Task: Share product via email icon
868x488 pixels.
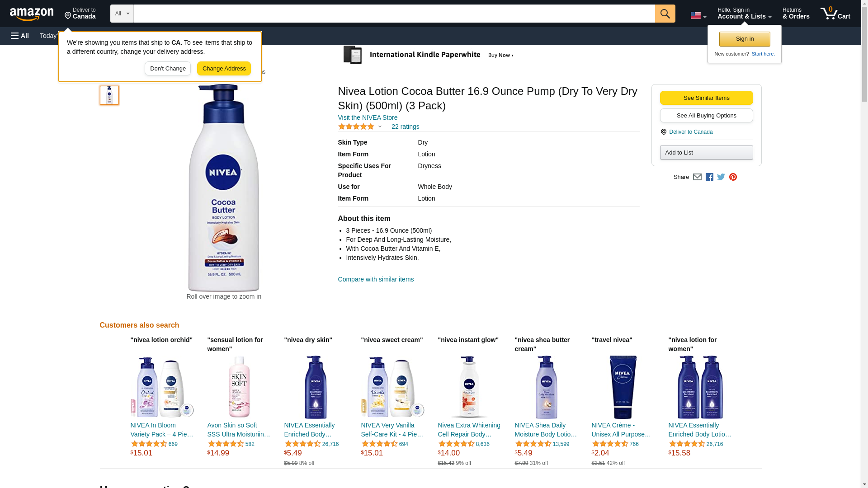Action: 697,177
